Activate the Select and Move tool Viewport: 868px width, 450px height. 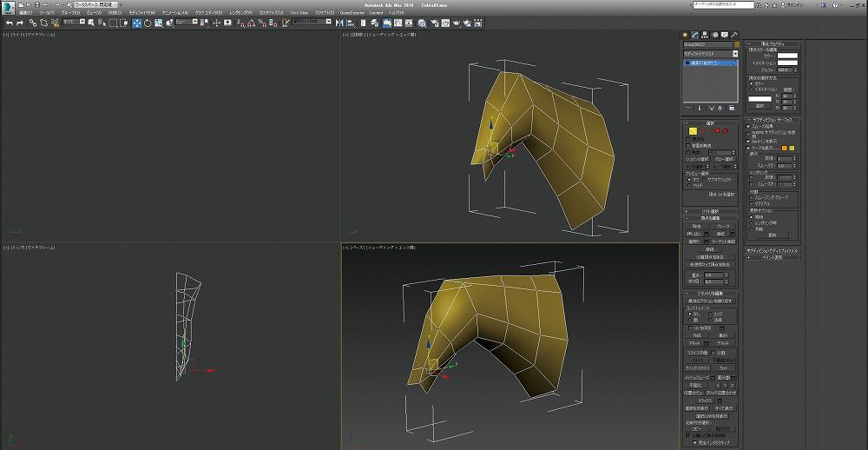(136, 23)
